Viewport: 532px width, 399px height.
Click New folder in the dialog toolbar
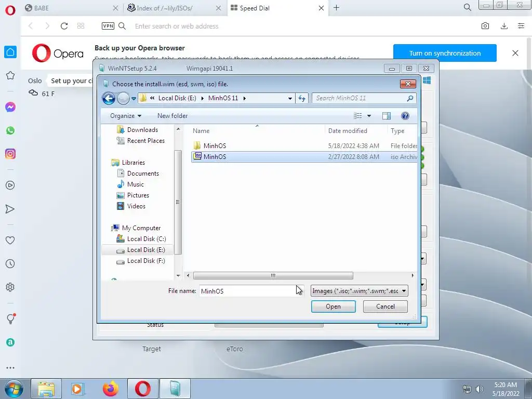[172, 116]
